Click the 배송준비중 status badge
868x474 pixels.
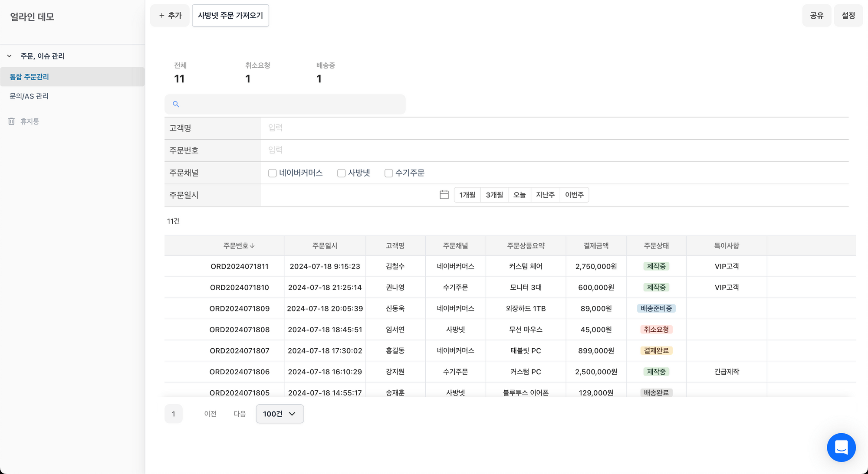(656, 308)
